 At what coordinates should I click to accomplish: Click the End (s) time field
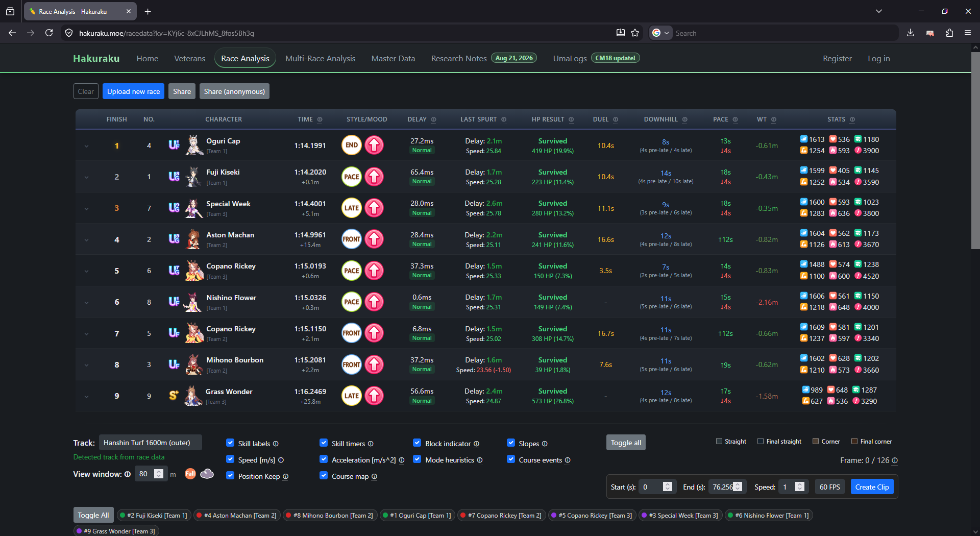[727, 487]
